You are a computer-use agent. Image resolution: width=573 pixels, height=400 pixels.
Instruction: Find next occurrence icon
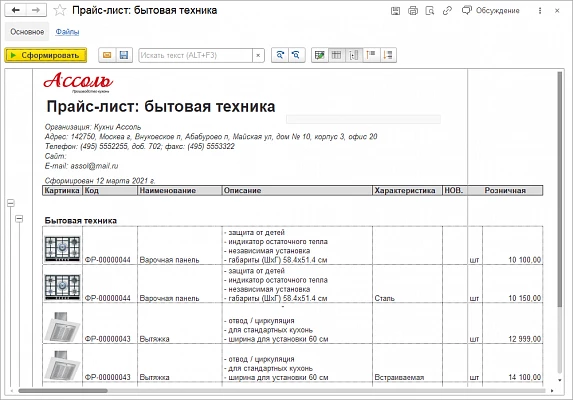[x=280, y=55]
